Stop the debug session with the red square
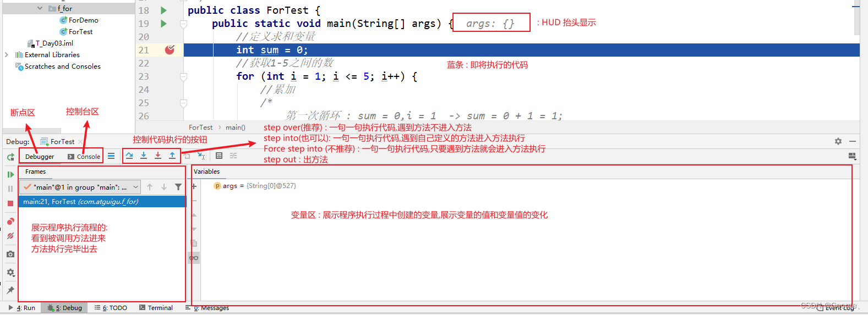The width and height of the screenshot is (868, 315). point(10,203)
